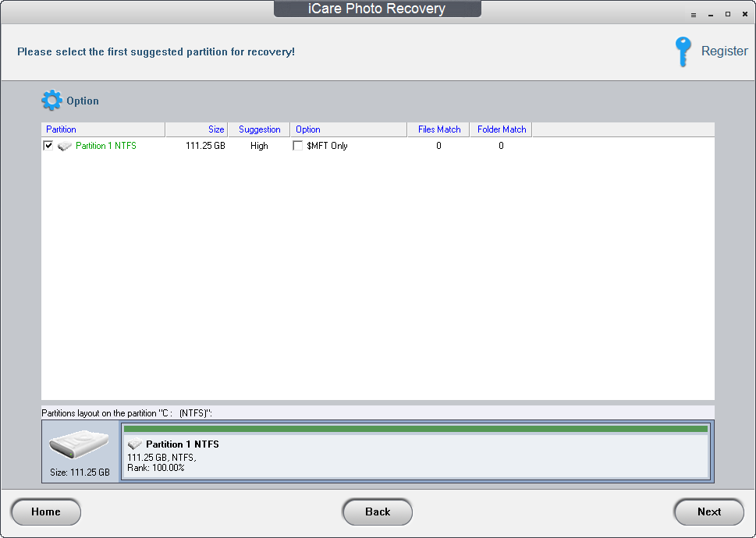Click the Partitions layout on the partition label
Viewport: 756px width, 538px height.
click(x=127, y=413)
